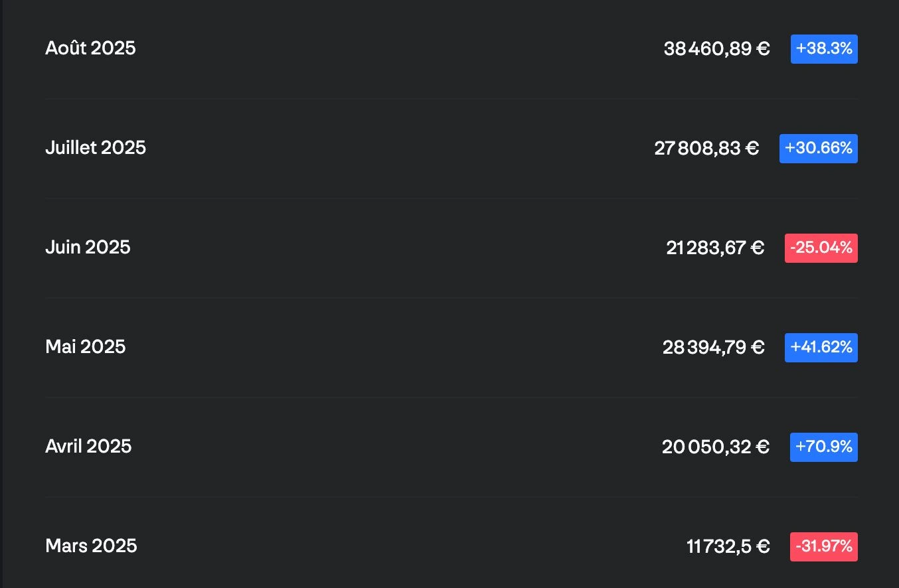Click the red -31.97% badge
Viewport: 899px width, 588px height.
823,547
